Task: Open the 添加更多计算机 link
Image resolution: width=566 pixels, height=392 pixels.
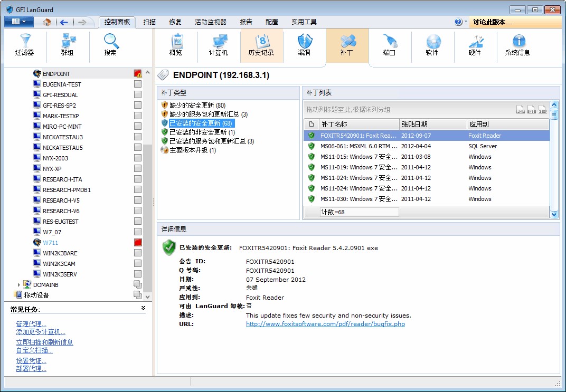Action: point(41,332)
